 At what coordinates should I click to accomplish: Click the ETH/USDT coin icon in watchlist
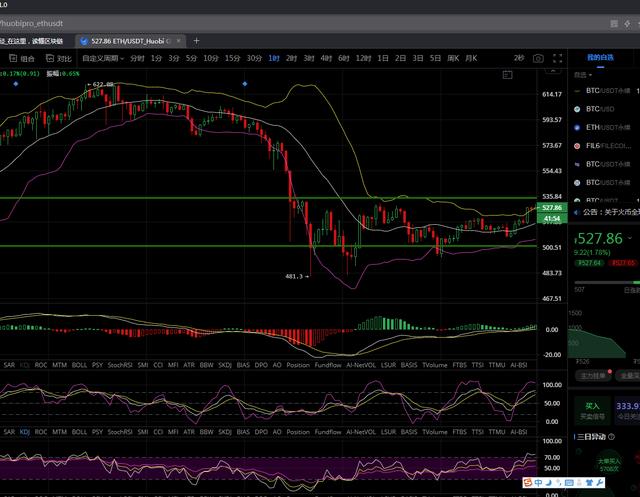point(577,127)
